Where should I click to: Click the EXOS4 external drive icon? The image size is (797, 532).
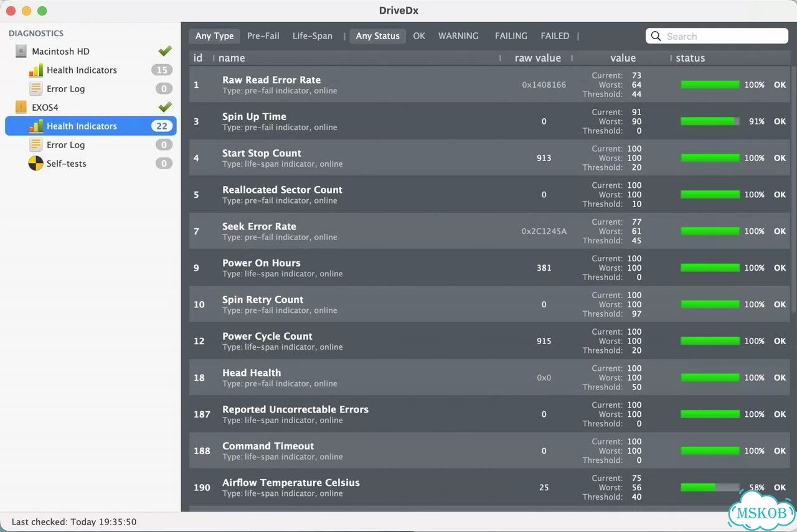(x=22, y=107)
